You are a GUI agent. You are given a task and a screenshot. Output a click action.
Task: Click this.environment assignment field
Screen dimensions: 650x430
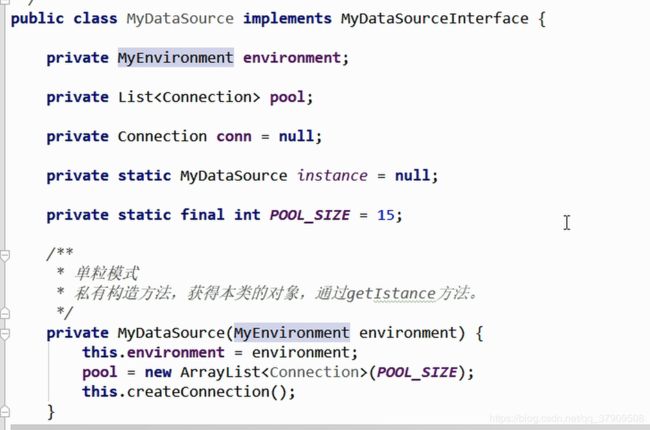pos(153,352)
